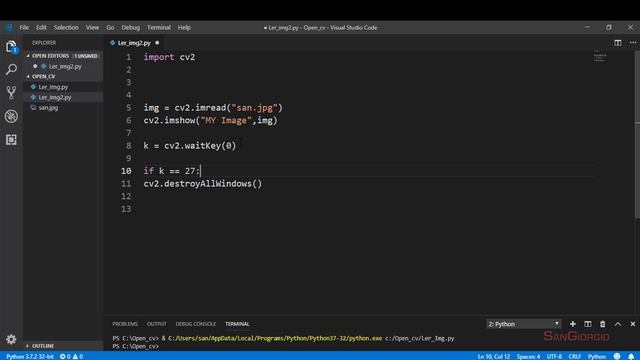Create a new terminal with plus icon
Viewport: 640px width, 360px height.
tap(573, 324)
